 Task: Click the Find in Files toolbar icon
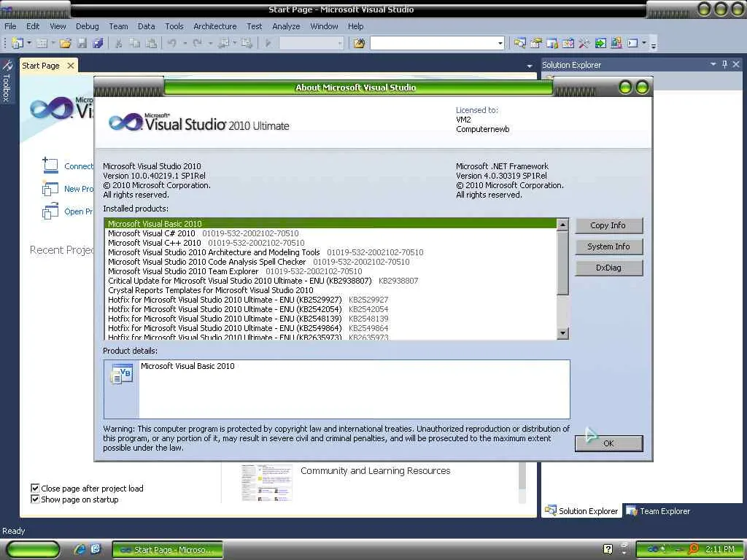pos(359,43)
